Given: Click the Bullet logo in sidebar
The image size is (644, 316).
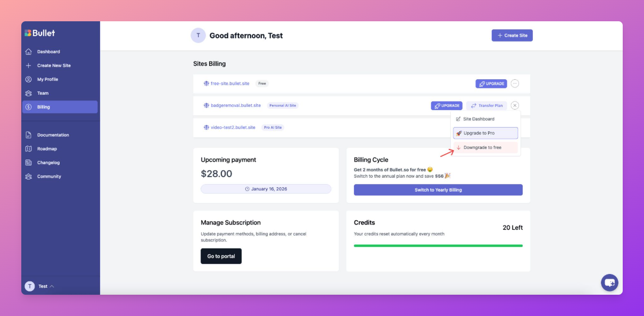Looking at the screenshot, I should pos(40,33).
